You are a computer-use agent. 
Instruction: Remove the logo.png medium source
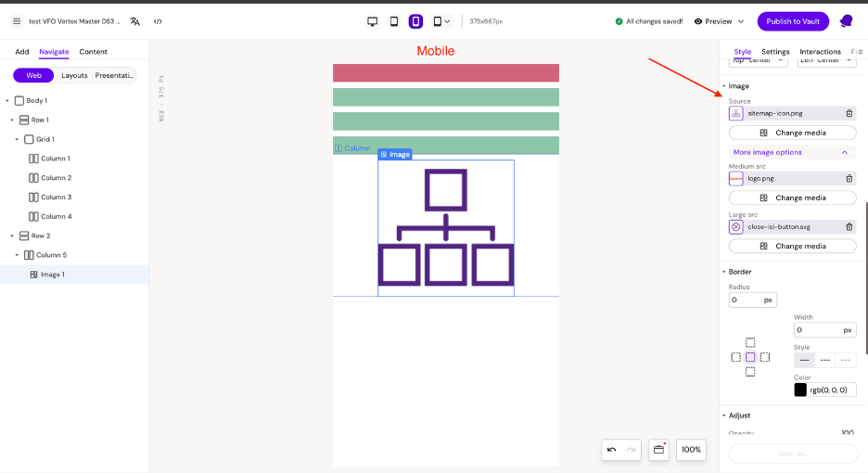849,178
